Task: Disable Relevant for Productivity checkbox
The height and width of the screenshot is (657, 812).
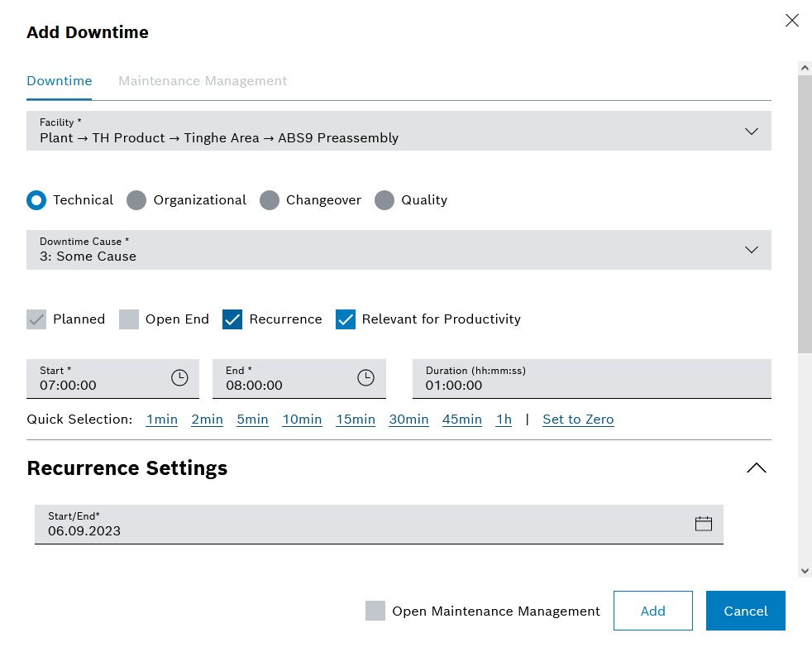Action: (x=346, y=319)
